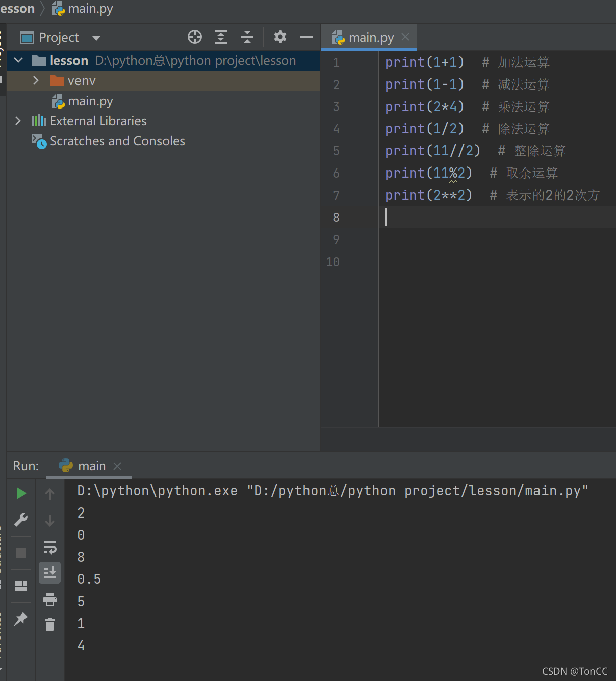This screenshot has width=616, height=681.
Task: Click the Restore Layout icon in Run panel
Action: pos(21,586)
